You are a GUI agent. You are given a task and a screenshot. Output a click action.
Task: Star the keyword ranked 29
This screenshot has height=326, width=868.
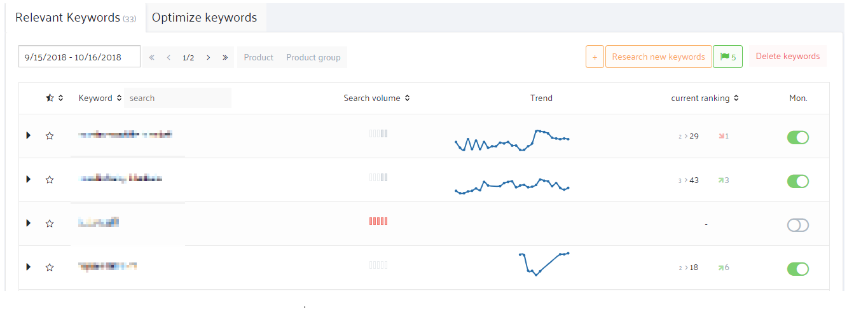(x=50, y=135)
